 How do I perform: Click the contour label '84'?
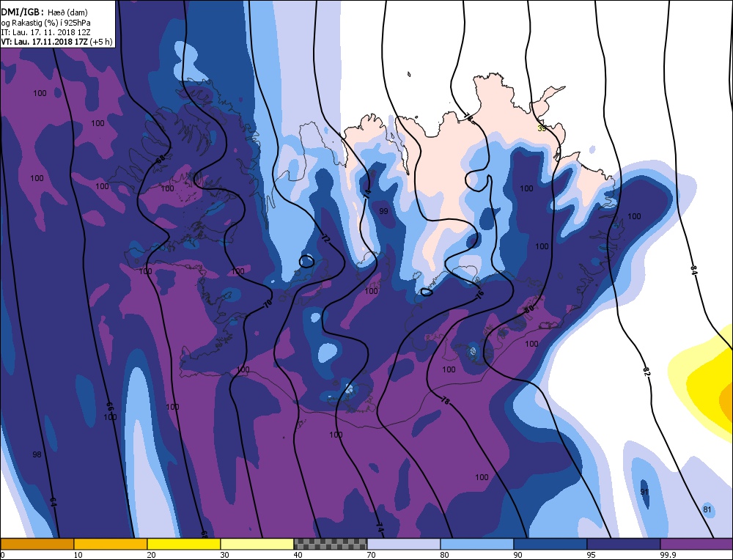693,270
